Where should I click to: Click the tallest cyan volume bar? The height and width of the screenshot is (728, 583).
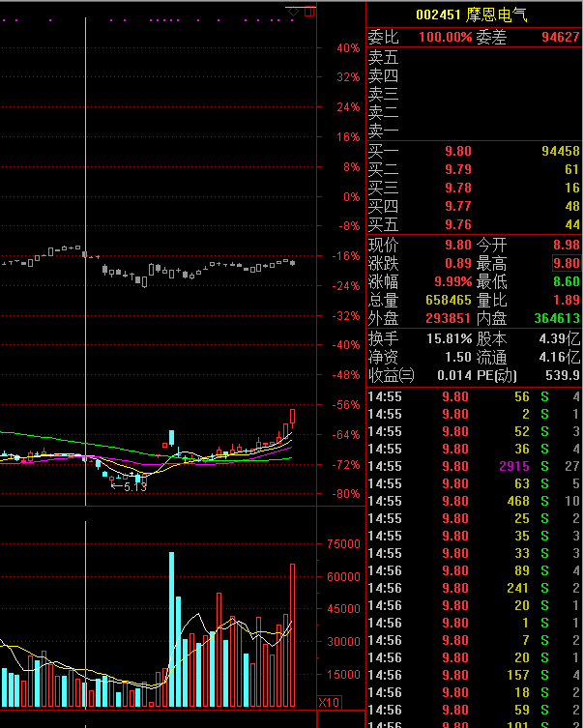[x=172, y=629]
